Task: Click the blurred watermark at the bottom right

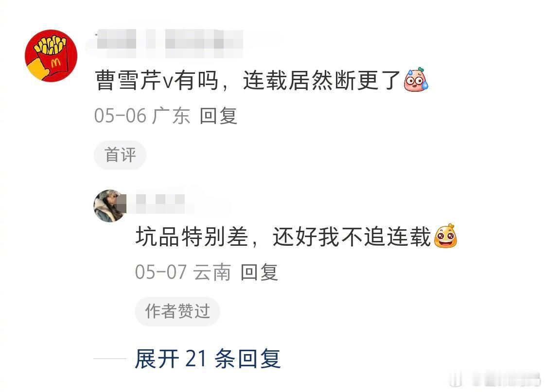Action: [494, 379]
